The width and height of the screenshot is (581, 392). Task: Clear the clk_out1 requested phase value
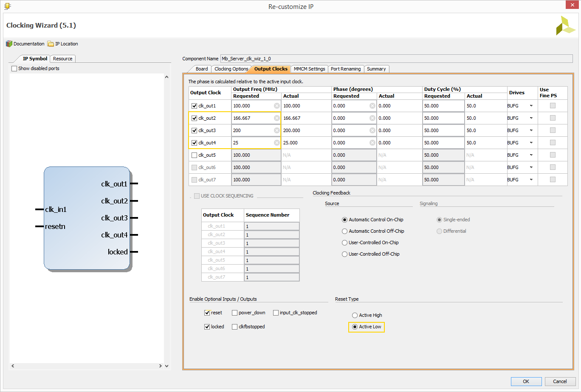(372, 106)
